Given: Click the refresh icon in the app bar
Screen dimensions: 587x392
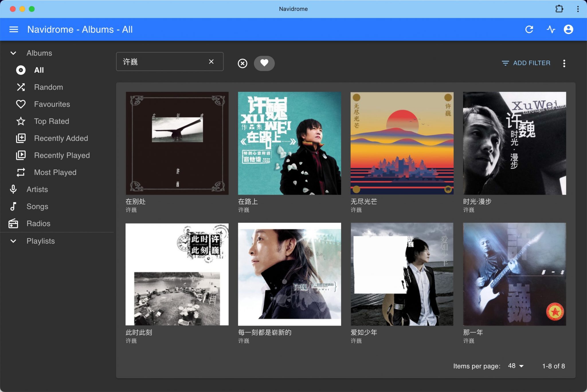Looking at the screenshot, I should point(529,29).
